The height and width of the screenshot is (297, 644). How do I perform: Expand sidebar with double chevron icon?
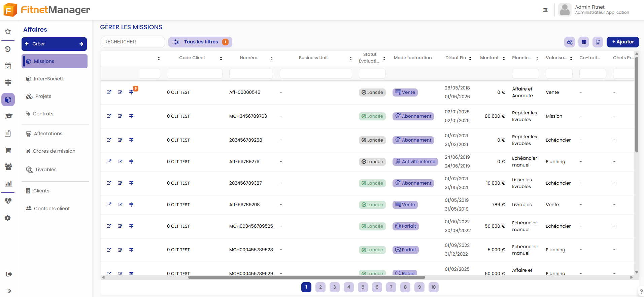[x=9, y=291]
